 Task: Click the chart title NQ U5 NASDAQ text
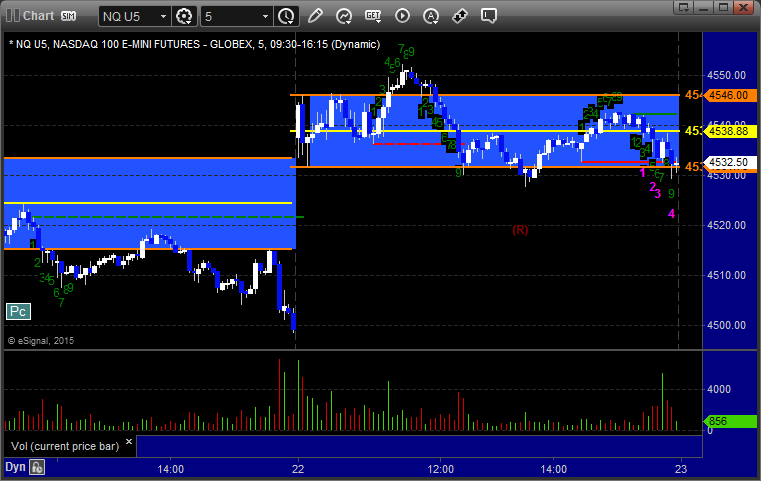pos(195,44)
